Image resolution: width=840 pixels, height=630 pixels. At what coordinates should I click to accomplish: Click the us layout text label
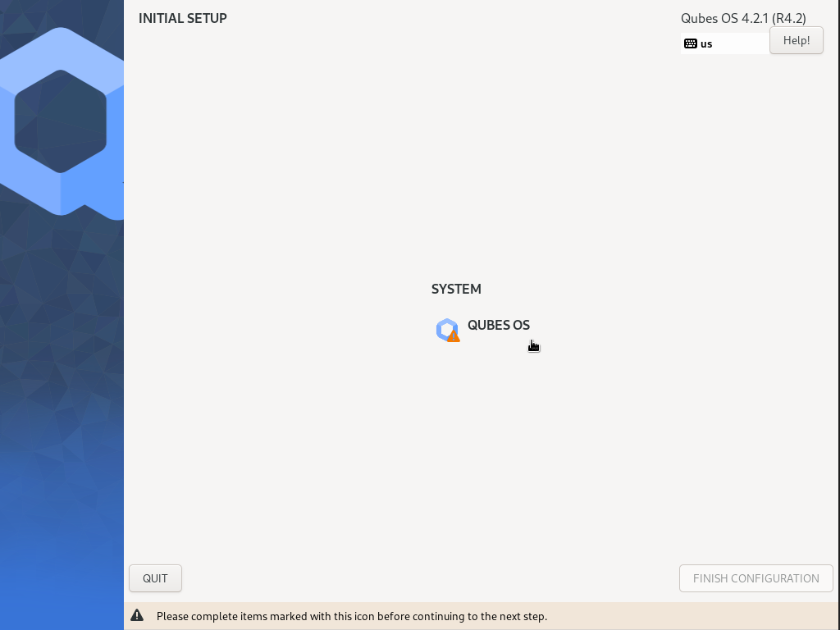(x=706, y=43)
